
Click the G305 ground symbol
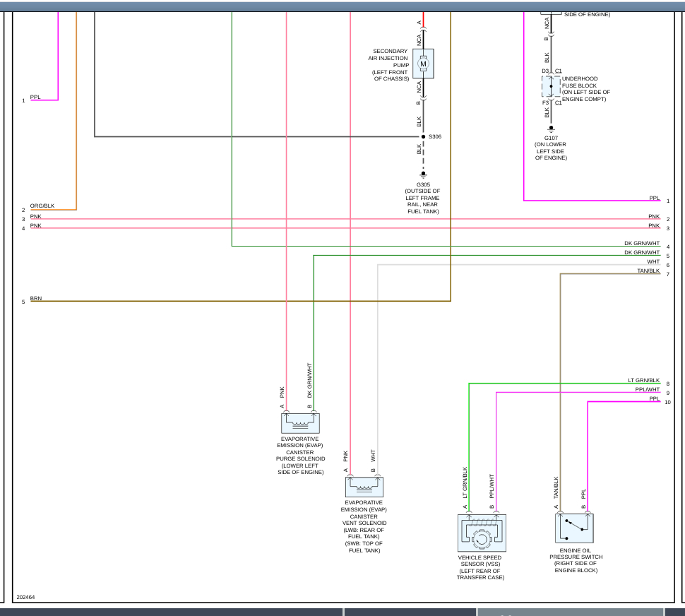coord(423,174)
